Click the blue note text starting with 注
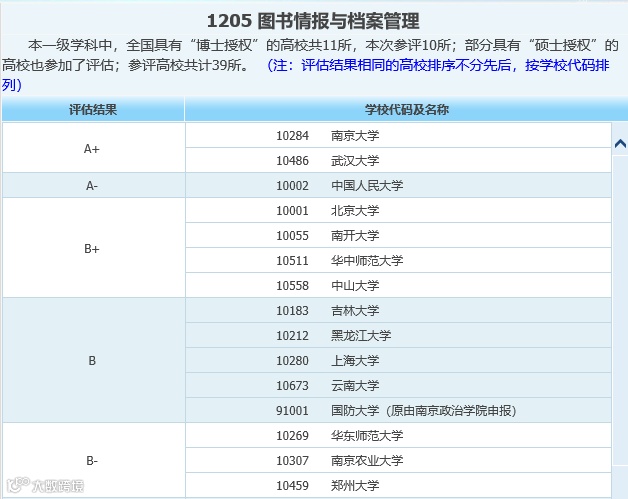The height and width of the screenshot is (499, 628). [306, 75]
